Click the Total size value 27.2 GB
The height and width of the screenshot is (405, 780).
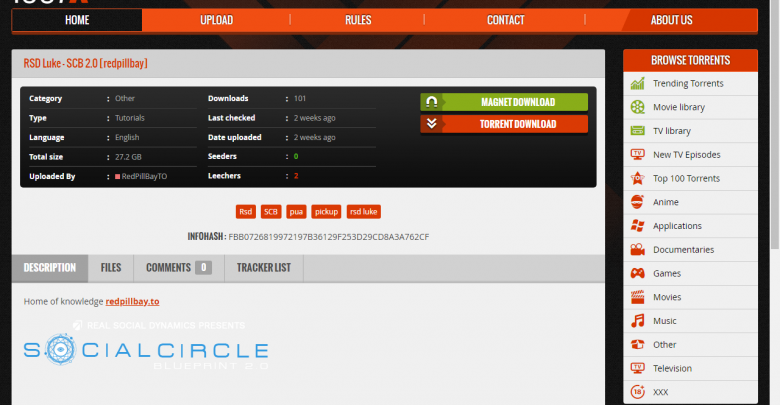click(128, 157)
